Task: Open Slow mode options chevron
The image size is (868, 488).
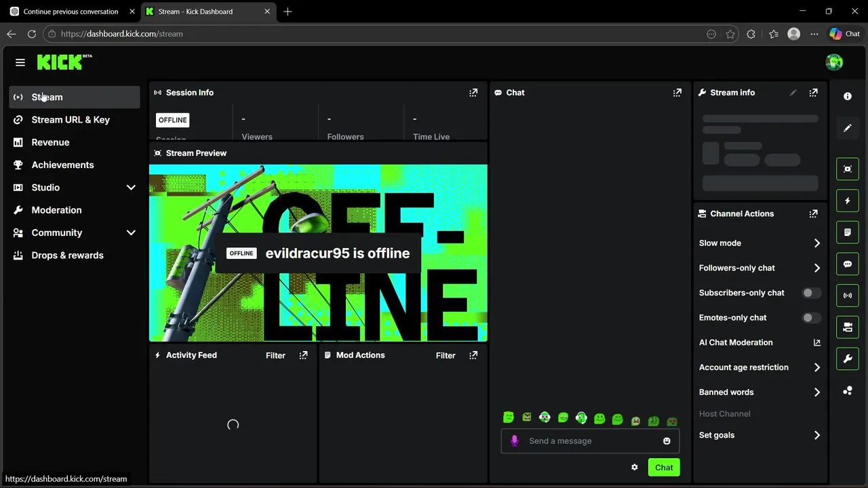Action: (817, 243)
